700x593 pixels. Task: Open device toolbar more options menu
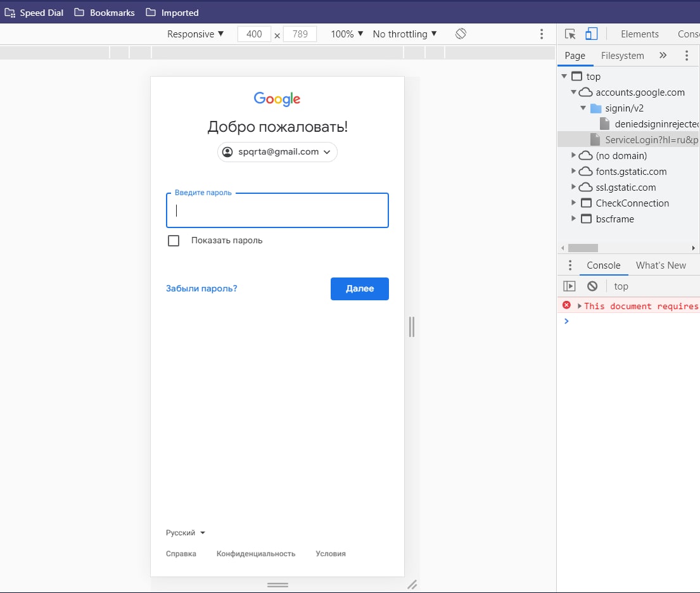click(542, 34)
